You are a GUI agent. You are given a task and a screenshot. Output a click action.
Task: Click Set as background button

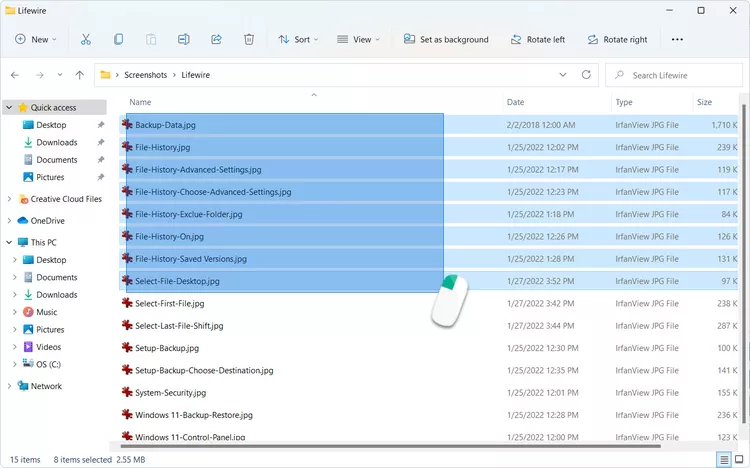click(x=446, y=40)
